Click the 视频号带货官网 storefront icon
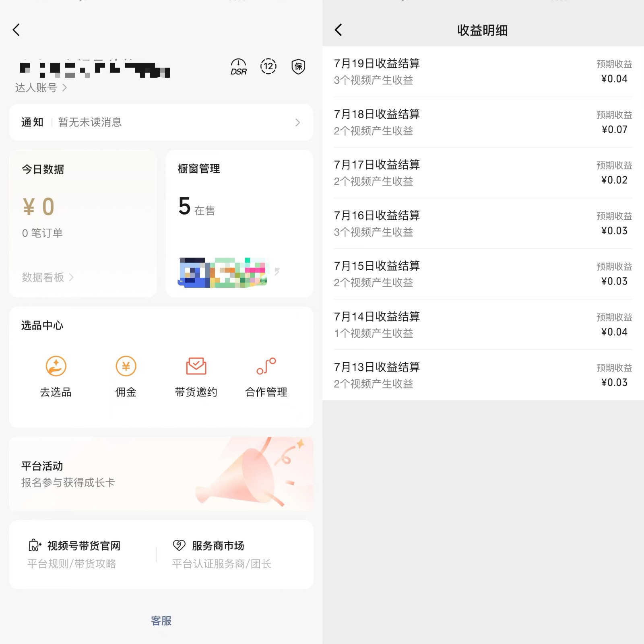 pos(34,545)
